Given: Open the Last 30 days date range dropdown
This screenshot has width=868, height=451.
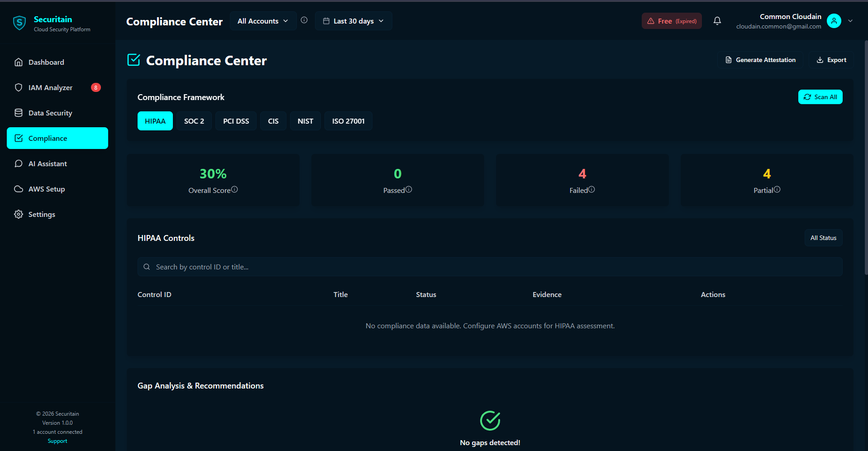Looking at the screenshot, I should pos(353,21).
